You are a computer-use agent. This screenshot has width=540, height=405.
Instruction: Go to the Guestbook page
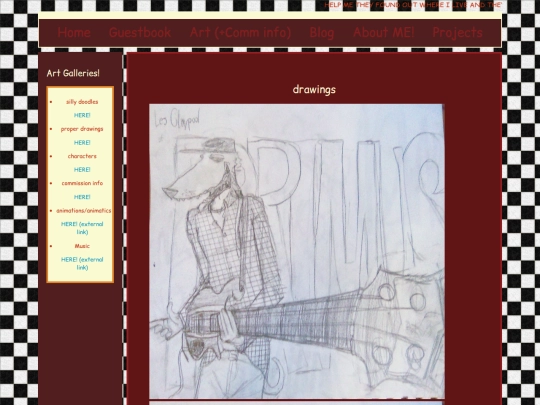[140, 33]
